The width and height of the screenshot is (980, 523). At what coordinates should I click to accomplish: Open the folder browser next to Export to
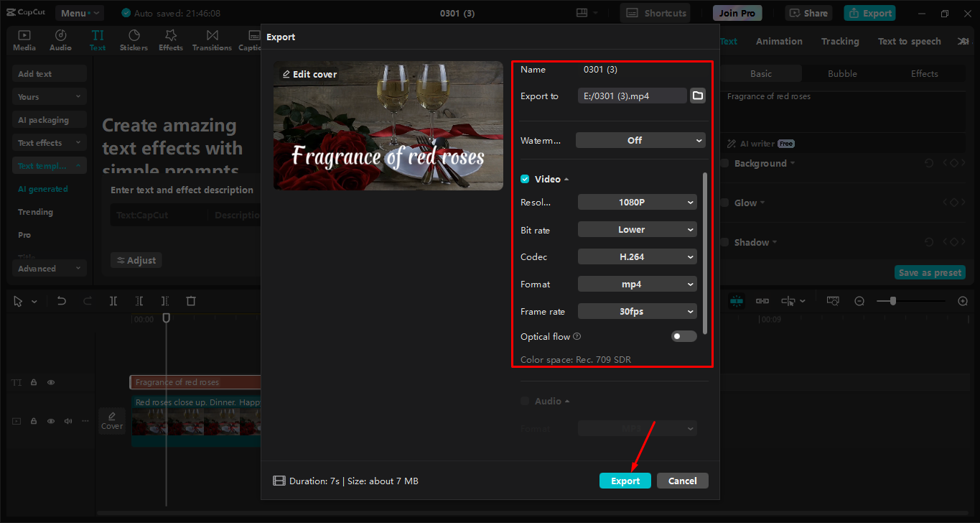point(697,95)
